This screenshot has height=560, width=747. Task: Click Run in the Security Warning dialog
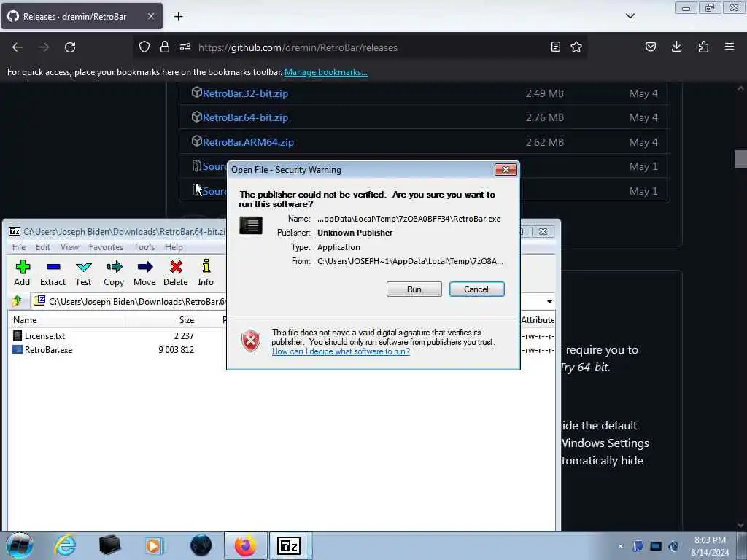click(x=414, y=289)
